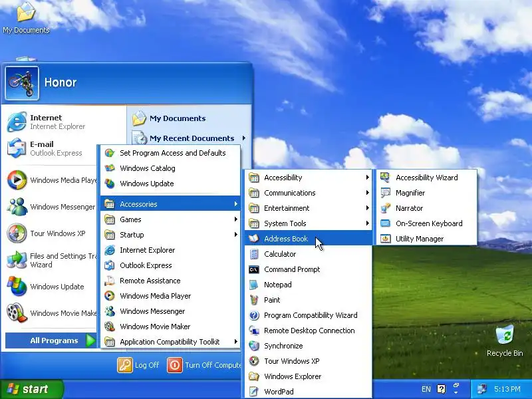This screenshot has width=532, height=399.
Task: Open Files and Settings Transfer Wizard
Action: [51, 260]
